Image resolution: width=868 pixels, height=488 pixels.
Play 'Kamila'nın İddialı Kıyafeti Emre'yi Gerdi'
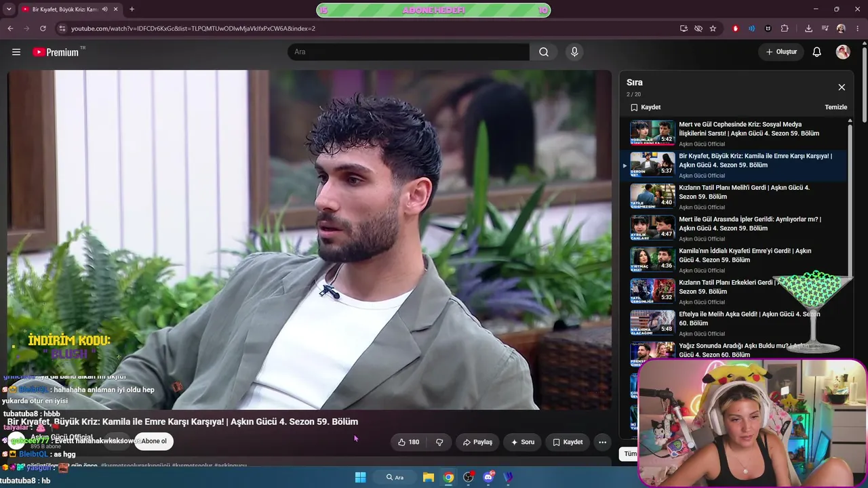(x=734, y=260)
